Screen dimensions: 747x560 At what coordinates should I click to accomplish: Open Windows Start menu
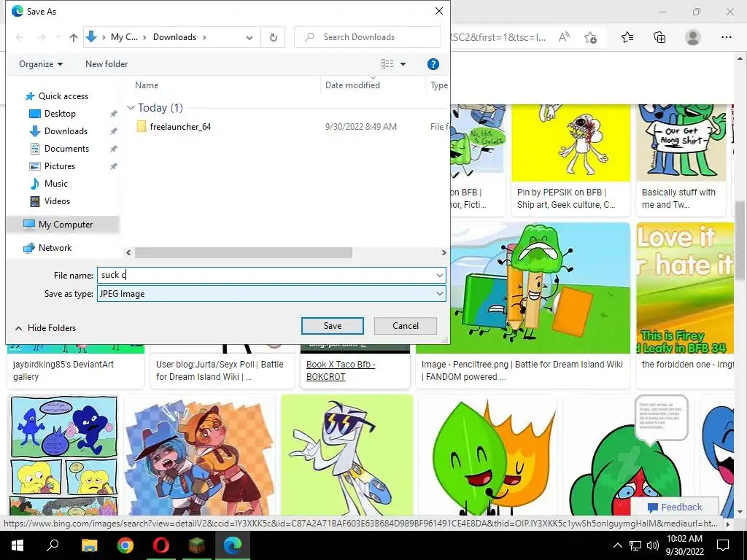18,545
